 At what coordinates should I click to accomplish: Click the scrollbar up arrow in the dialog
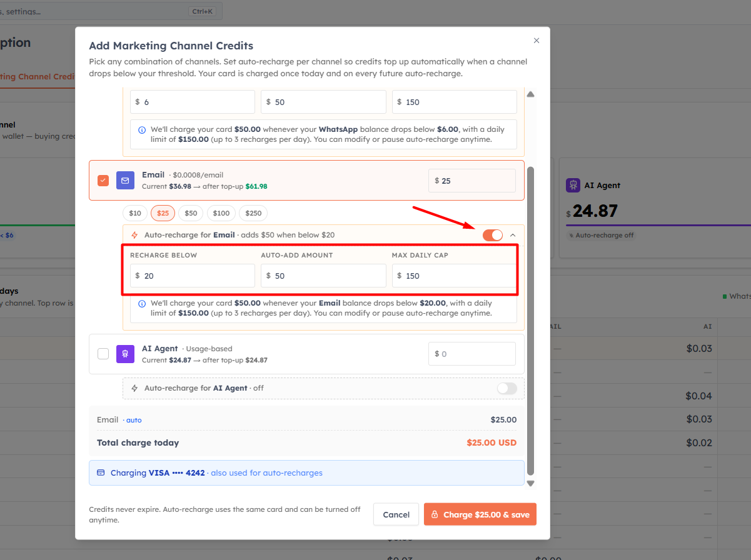pos(530,94)
